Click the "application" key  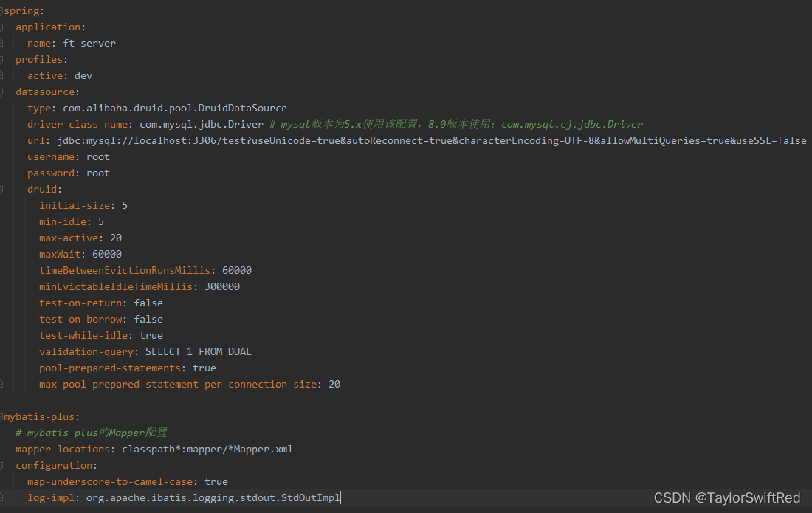coord(48,27)
